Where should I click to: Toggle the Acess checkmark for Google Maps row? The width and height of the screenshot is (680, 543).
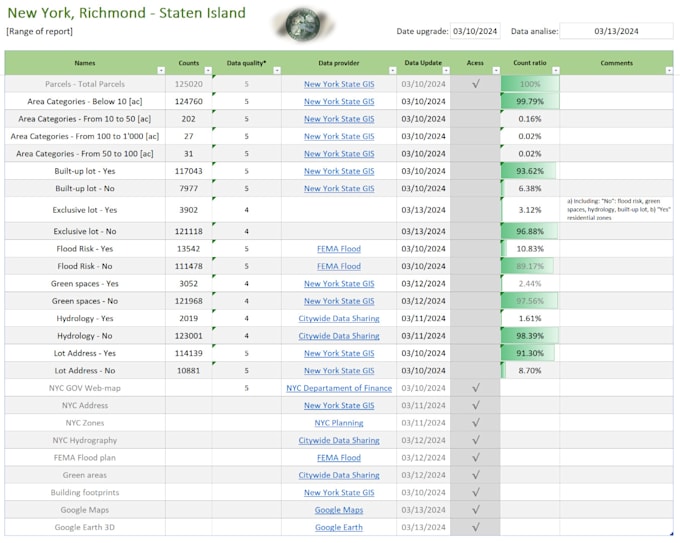pyautogui.click(x=476, y=510)
